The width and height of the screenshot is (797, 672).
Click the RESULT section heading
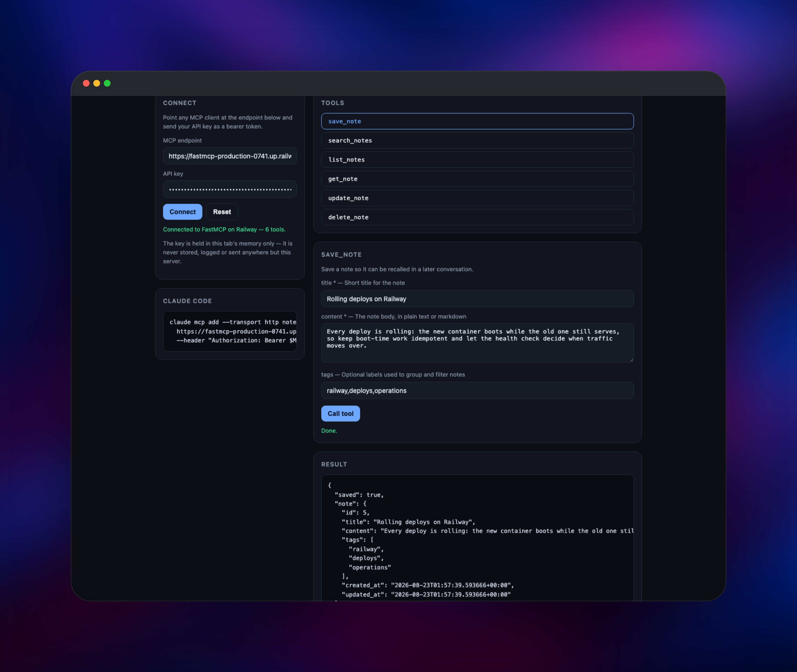tap(334, 464)
